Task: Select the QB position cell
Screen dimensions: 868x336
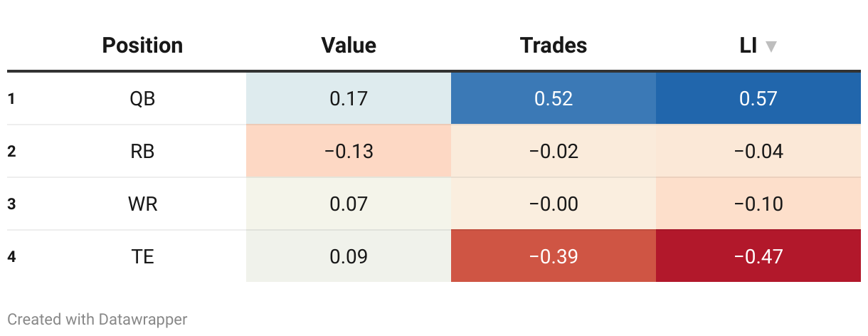Action: click(x=142, y=98)
